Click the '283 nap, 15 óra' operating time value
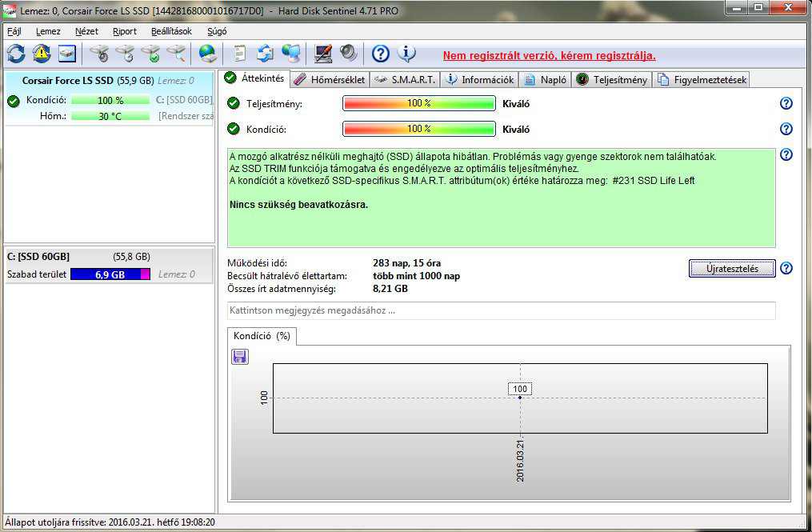 point(407,263)
